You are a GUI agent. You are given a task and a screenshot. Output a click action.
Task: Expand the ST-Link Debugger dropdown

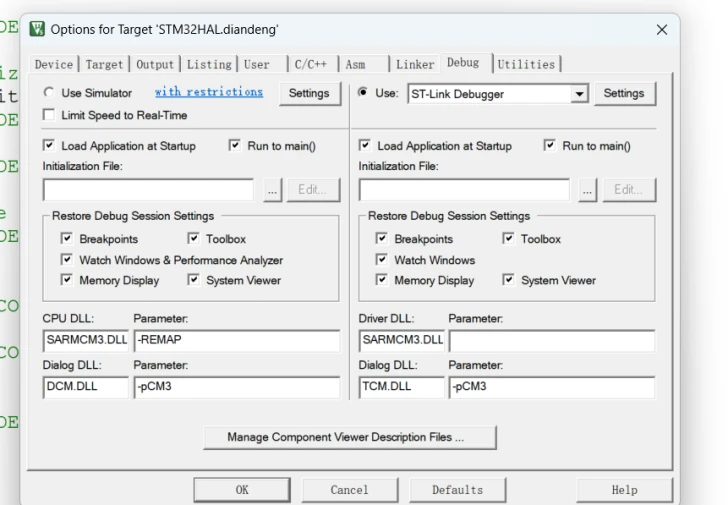pyautogui.click(x=579, y=94)
